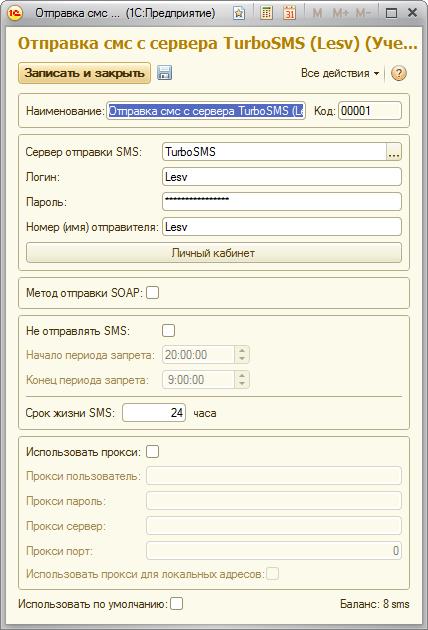Click the Код field 00001

coord(370,111)
